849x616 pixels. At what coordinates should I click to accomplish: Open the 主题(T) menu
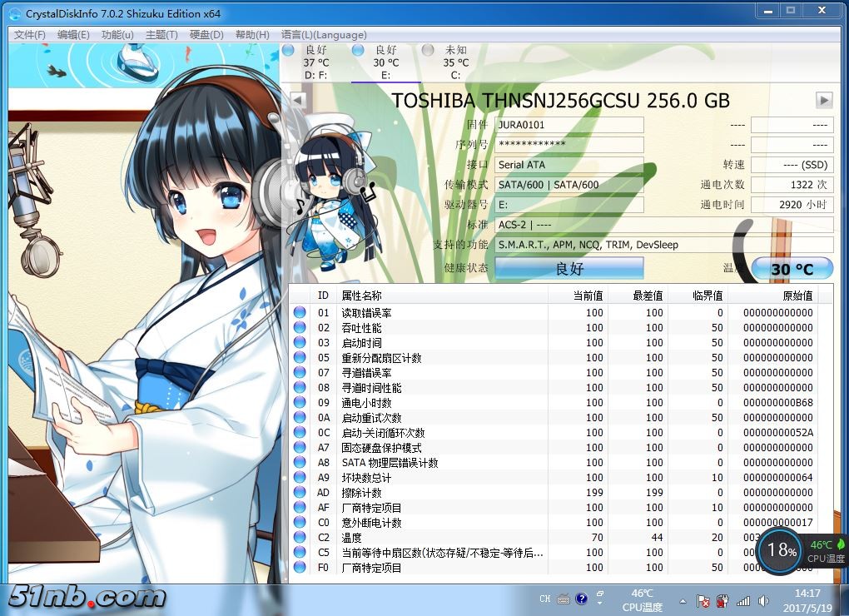click(161, 35)
